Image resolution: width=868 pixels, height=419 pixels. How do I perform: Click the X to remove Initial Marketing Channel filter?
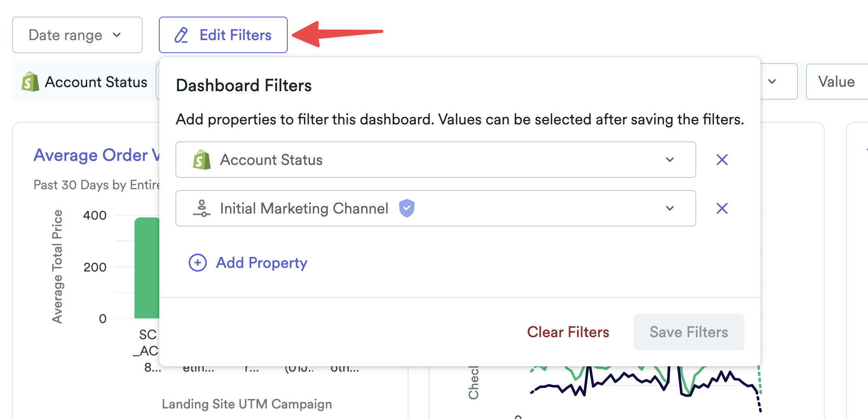722,208
